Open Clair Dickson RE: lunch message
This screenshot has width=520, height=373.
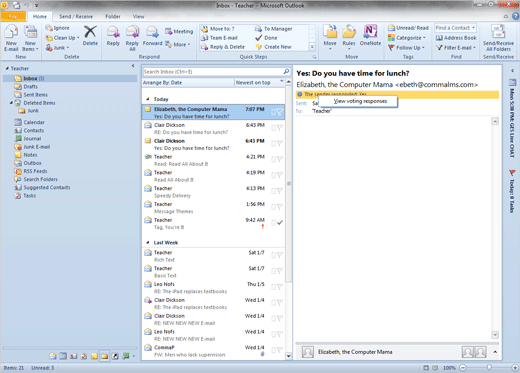pyautogui.click(x=213, y=128)
